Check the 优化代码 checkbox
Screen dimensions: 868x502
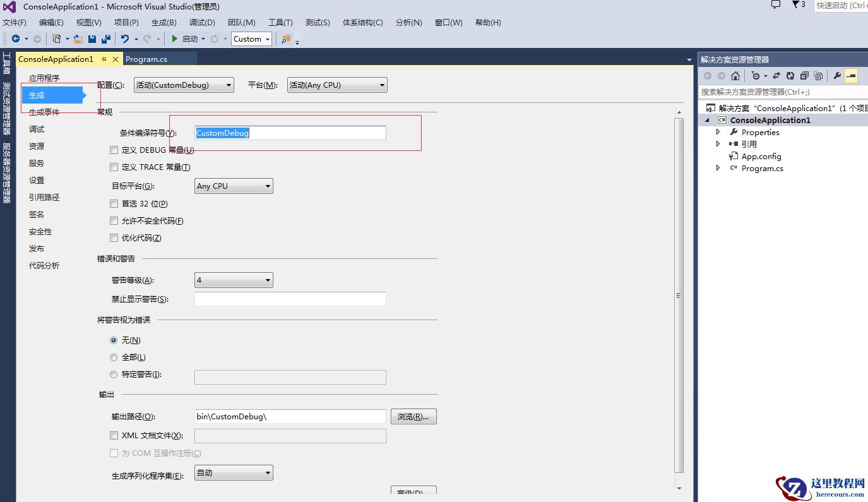coord(114,238)
